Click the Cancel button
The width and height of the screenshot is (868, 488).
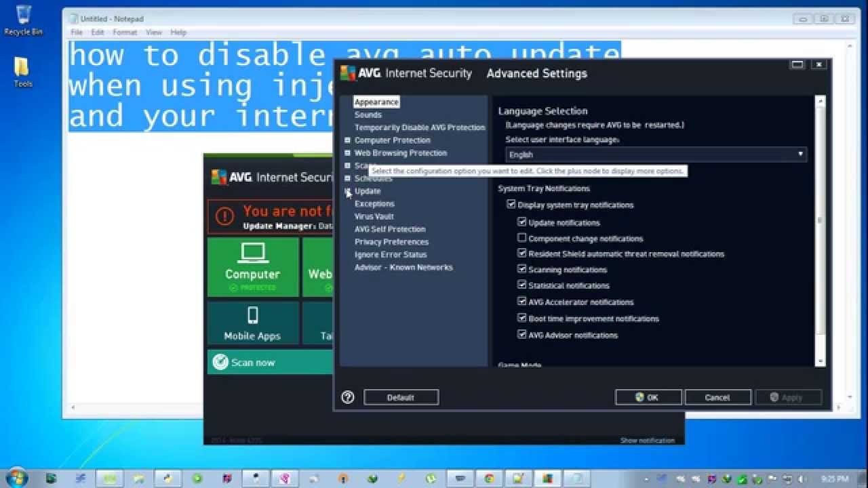pos(717,398)
